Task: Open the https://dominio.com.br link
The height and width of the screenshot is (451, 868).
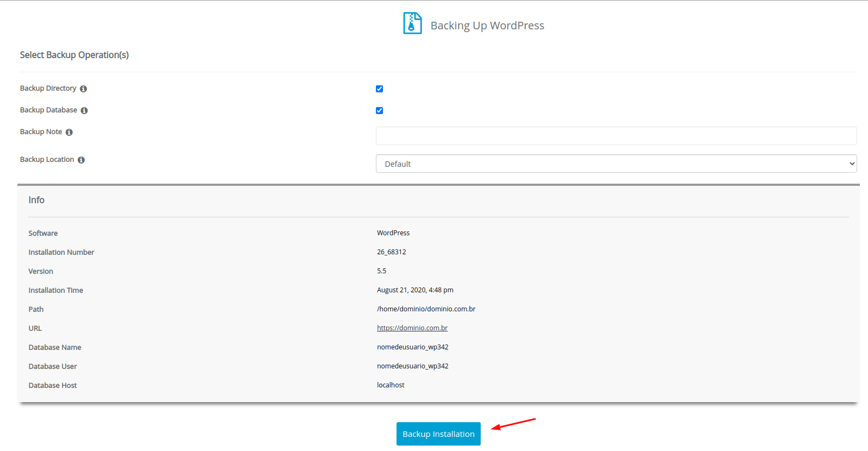Action: tap(412, 328)
